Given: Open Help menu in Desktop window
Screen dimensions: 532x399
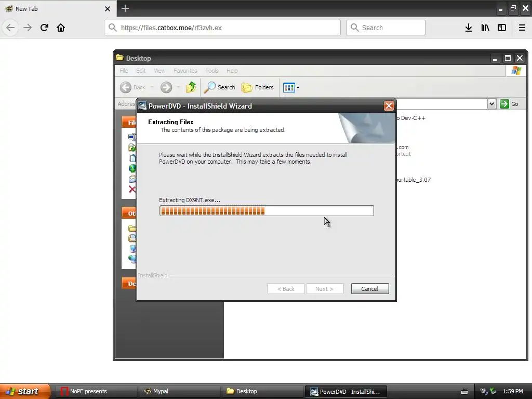Looking at the screenshot, I should (x=232, y=71).
